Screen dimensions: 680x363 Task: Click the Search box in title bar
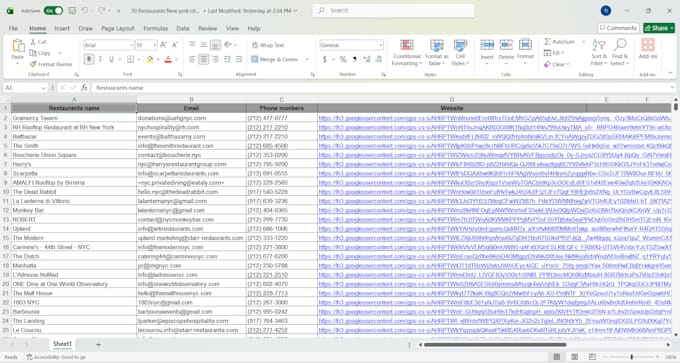(393, 10)
